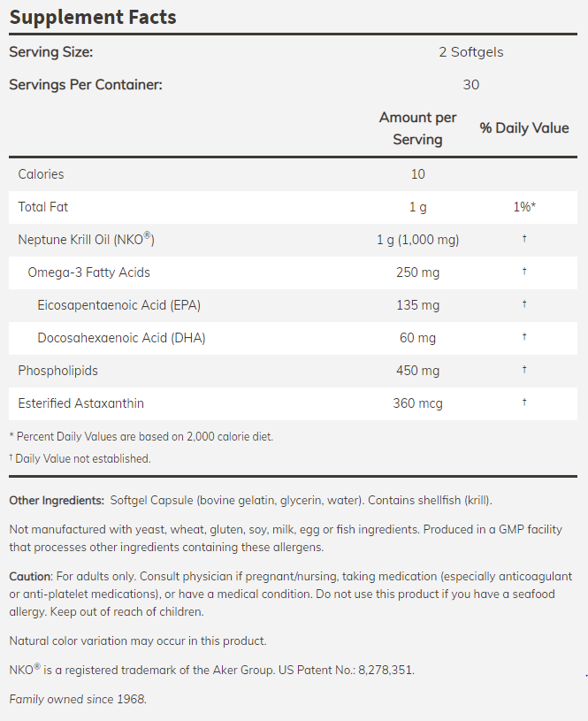Select the 2 Softgels serving value
588x721 pixels.
tap(471, 52)
